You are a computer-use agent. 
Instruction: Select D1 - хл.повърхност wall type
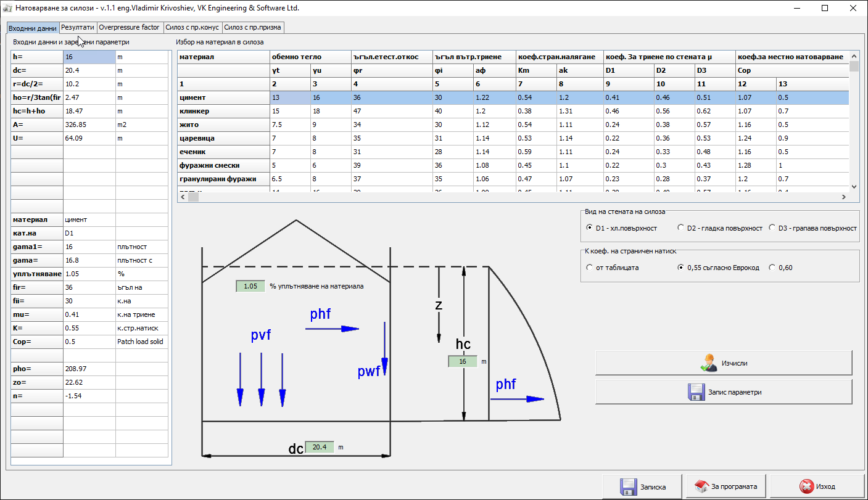[x=590, y=228]
